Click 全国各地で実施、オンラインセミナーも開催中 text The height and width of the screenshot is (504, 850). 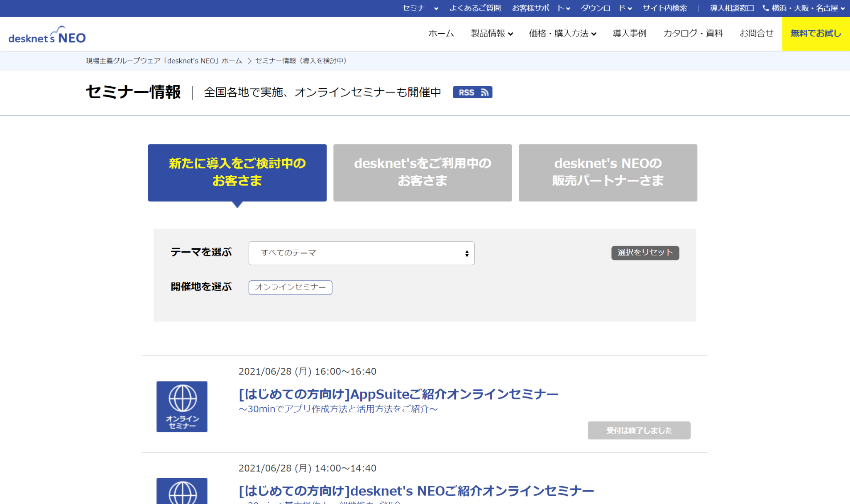[x=322, y=92]
